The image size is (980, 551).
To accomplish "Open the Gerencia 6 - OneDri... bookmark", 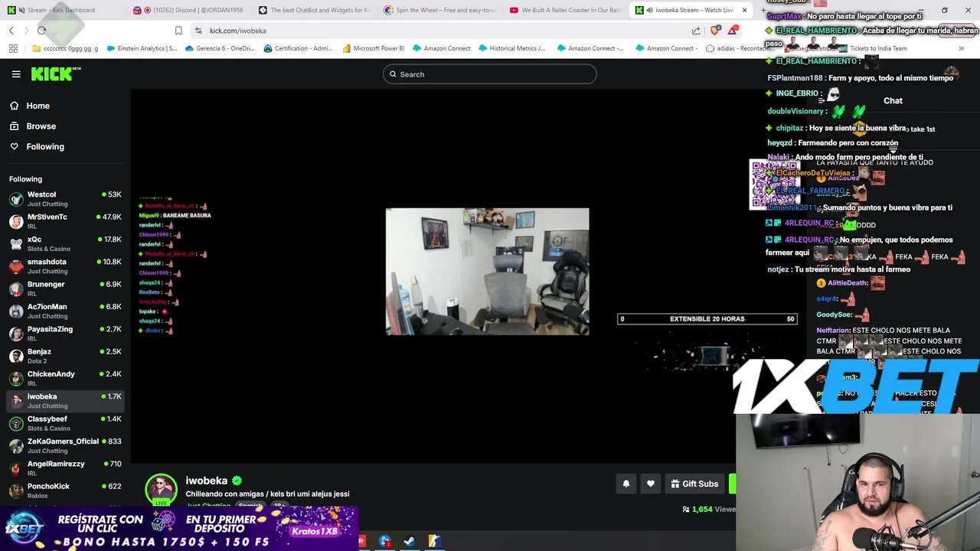I will 218,48.
